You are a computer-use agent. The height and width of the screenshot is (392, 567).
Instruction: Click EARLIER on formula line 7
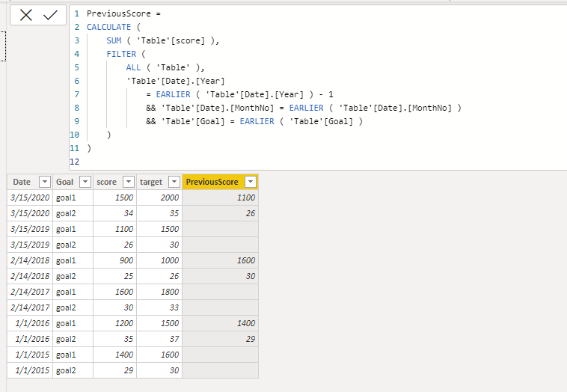pyautogui.click(x=173, y=94)
